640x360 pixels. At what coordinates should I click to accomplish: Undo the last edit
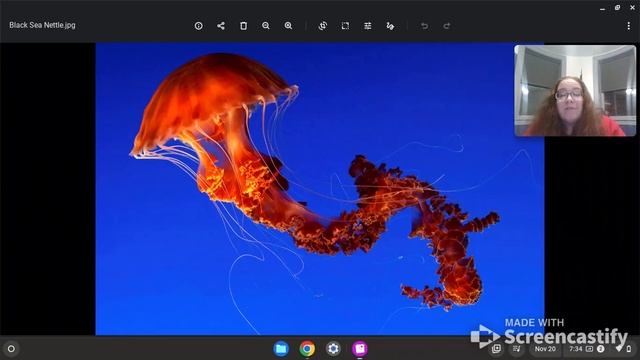tap(424, 26)
